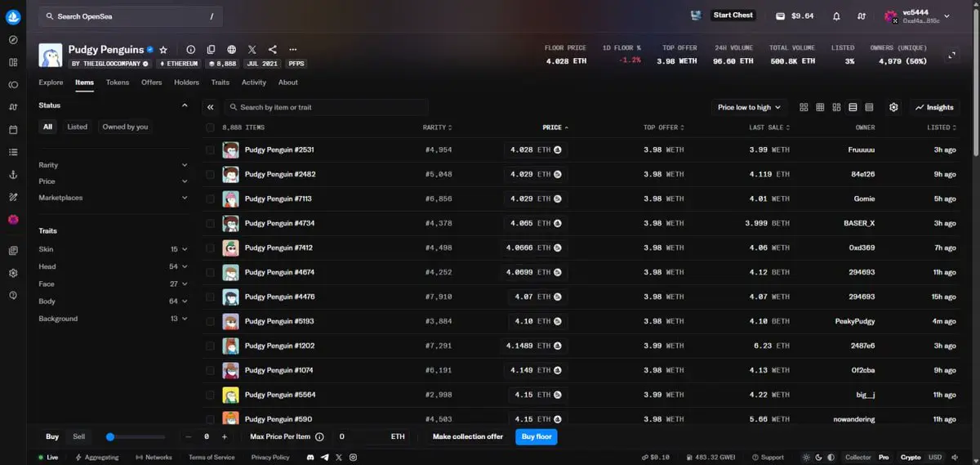This screenshot has width=980, height=465.
Task: Check the box for Pudgy Penguin #4734
Action: point(210,224)
